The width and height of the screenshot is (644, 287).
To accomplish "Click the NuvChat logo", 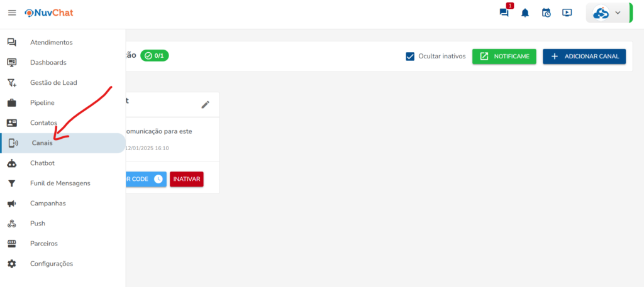I will pos(53,13).
